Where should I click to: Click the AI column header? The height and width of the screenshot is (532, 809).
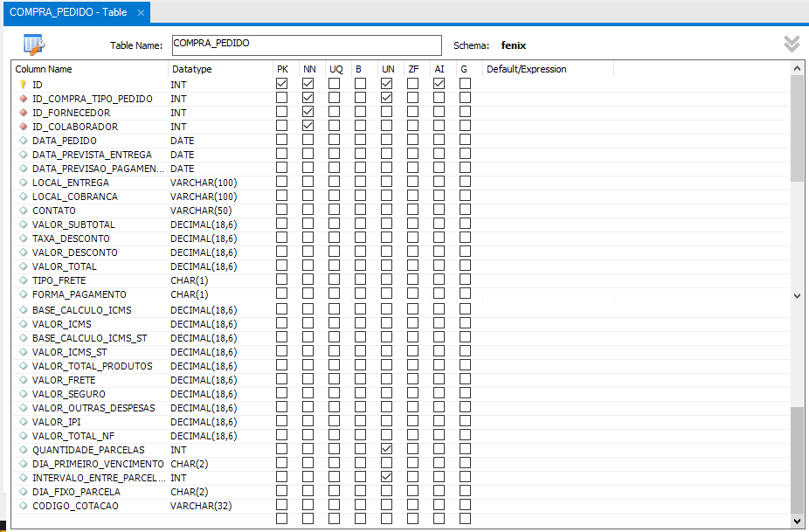[439, 69]
